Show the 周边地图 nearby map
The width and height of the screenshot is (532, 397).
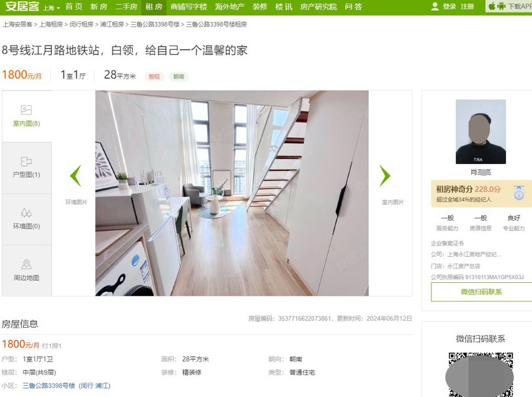pyautogui.click(x=27, y=270)
